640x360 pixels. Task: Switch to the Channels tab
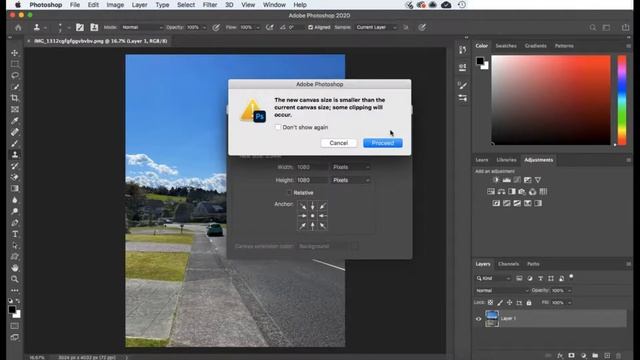(508, 264)
